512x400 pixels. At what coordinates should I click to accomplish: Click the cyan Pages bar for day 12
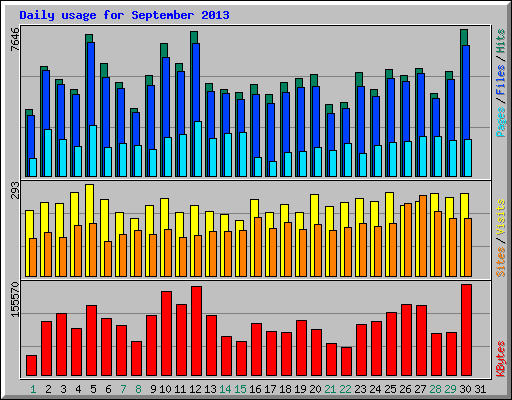click(x=198, y=149)
